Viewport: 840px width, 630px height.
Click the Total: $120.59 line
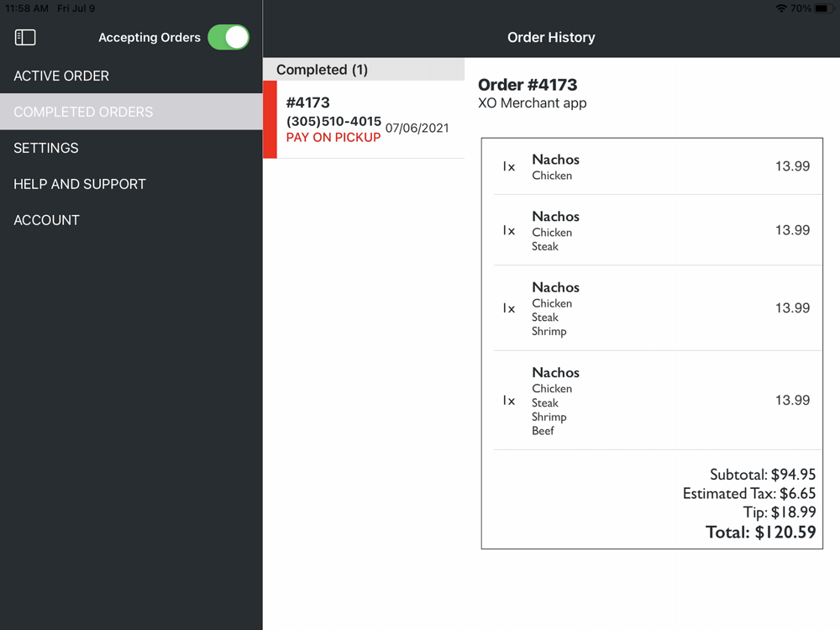(761, 532)
